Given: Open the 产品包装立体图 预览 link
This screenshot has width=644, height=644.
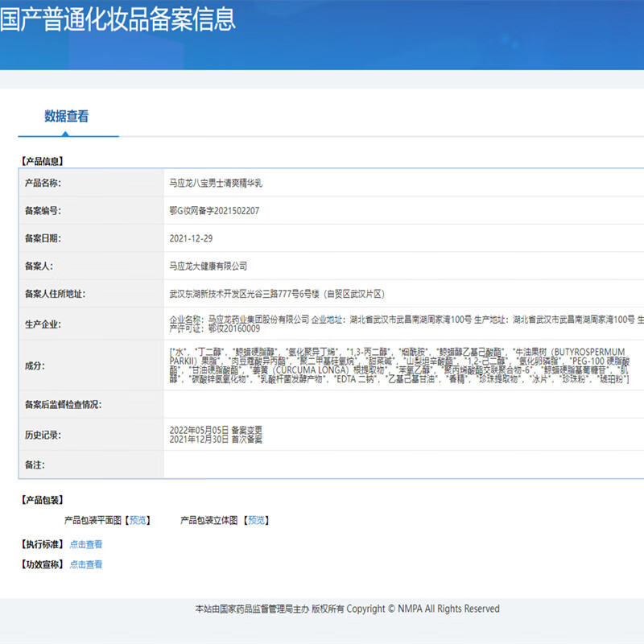Looking at the screenshot, I should [256, 521].
